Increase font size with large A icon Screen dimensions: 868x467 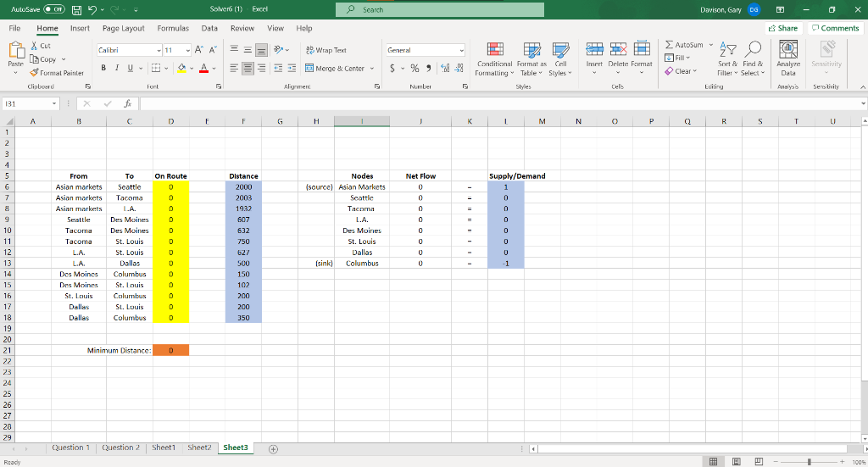[x=199, y=50]
